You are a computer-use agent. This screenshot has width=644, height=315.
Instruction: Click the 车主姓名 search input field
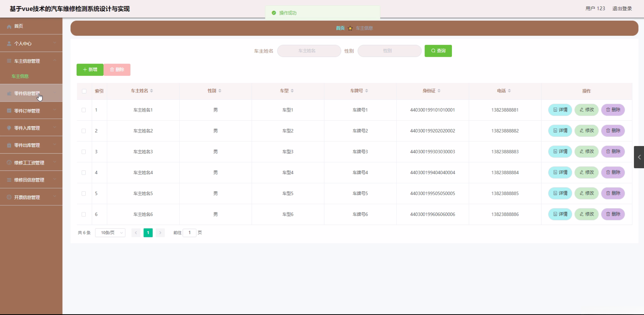point(309,51)
